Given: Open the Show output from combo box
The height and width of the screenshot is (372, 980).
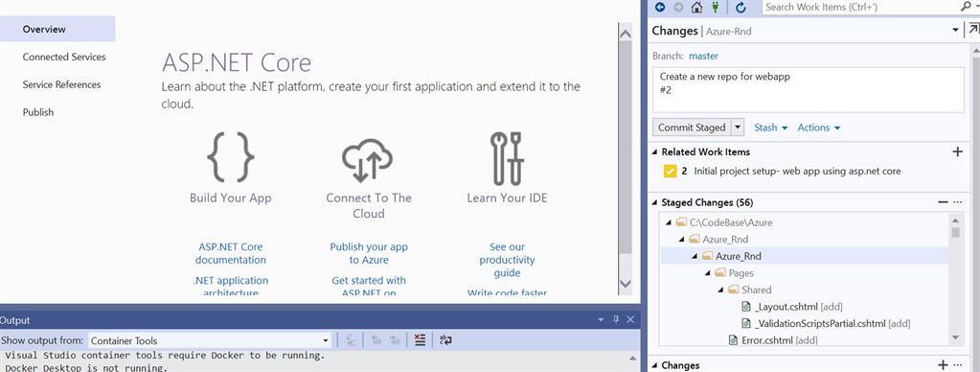Looking at the screenshot, I should click(210, 340).
